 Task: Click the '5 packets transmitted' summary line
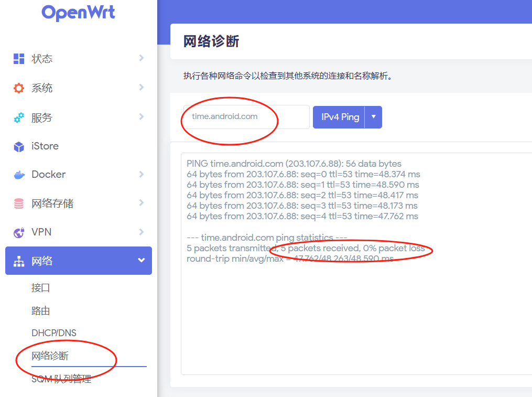click(x=306, y=248)
